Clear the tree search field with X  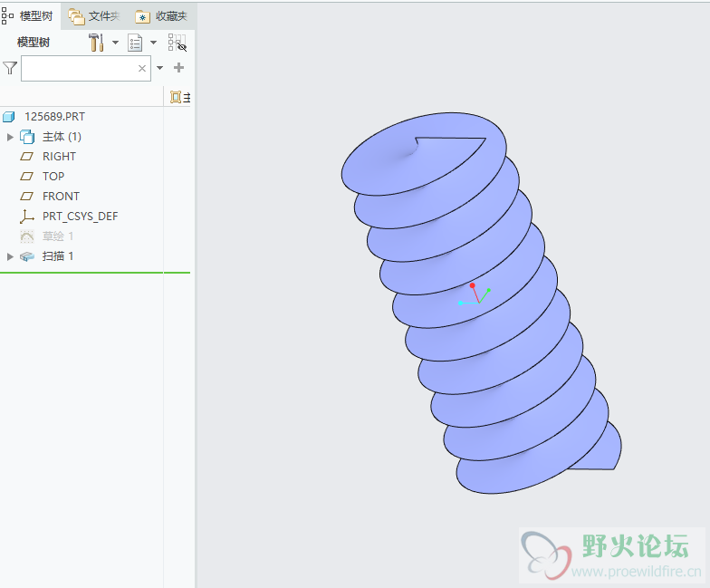click(x=142, y=69)
